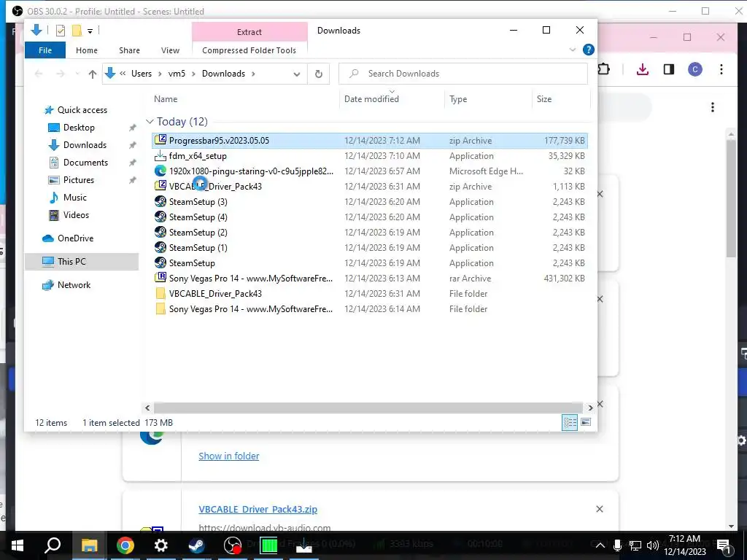Sort files by Date modified column
747x560 pixels.
[371, 99]
